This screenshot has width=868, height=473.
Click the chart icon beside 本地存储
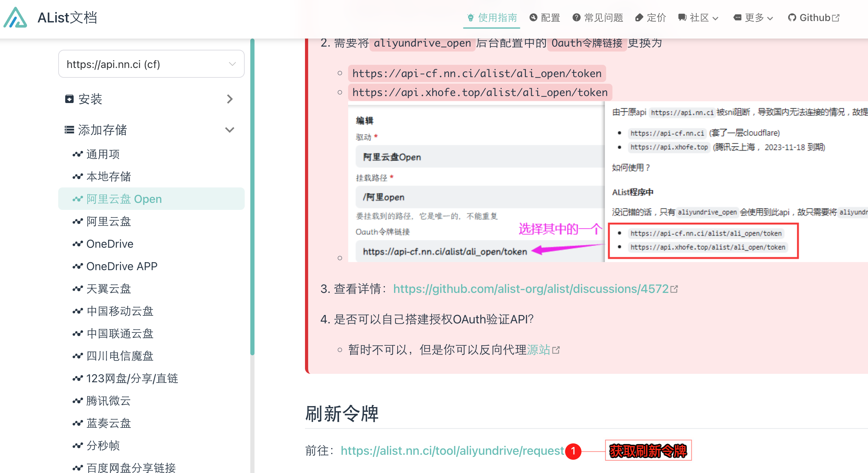(x=77, y=177)
